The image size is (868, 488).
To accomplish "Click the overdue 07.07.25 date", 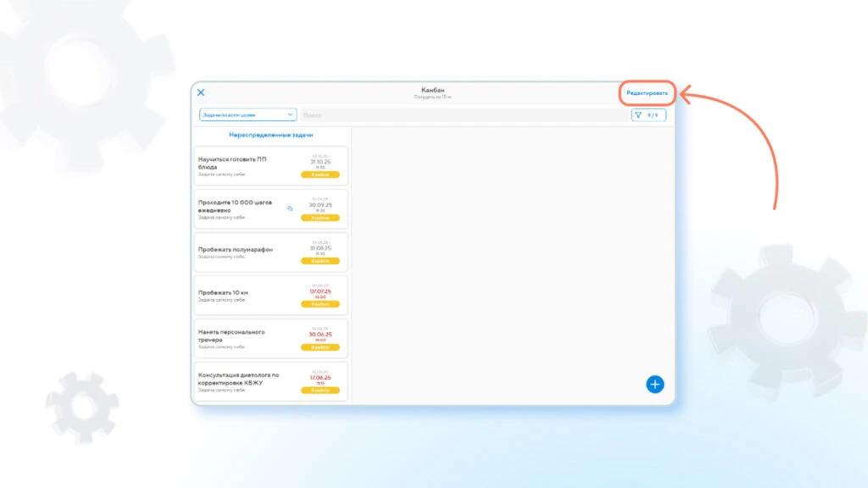I will coord(320,291).
